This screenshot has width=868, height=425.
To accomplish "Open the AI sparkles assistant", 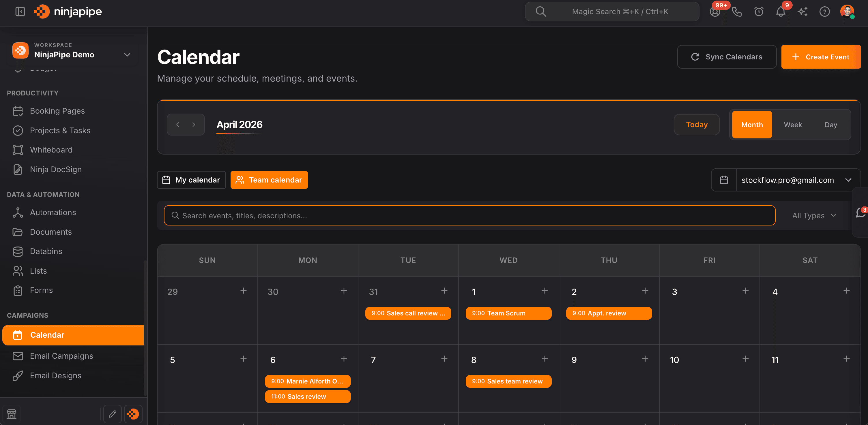I will (802, 12).
